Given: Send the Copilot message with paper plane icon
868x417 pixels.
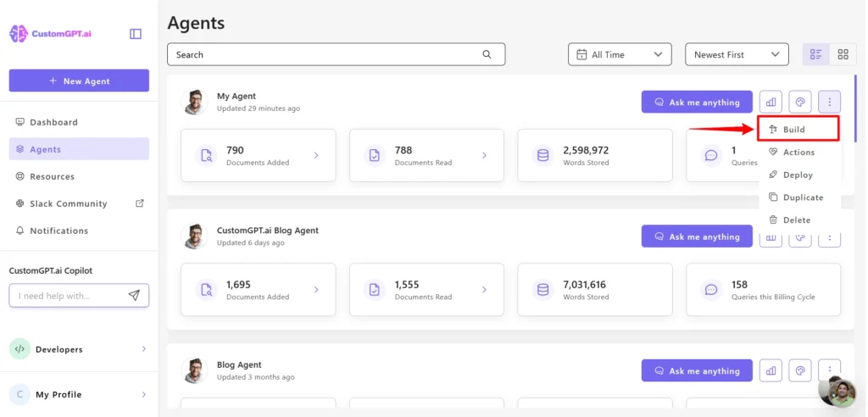Looking at the screenshot, I should pos(134,296).
